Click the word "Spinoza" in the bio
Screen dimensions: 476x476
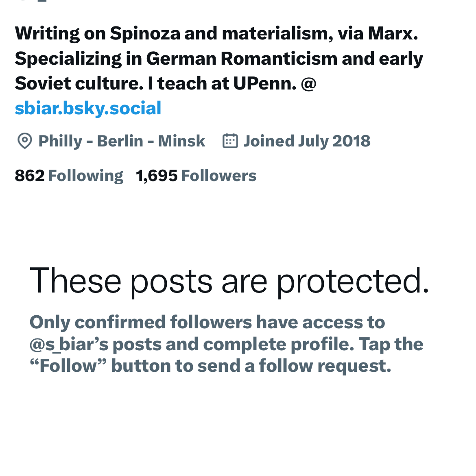click(145, 33)
